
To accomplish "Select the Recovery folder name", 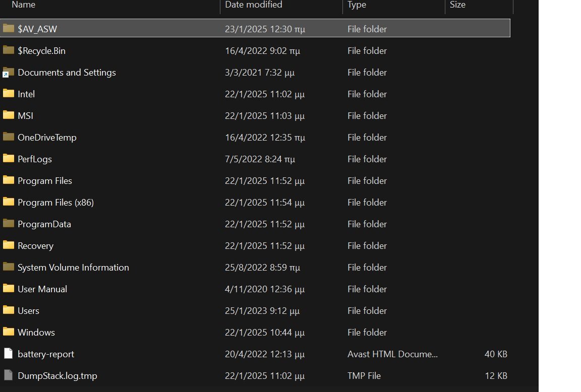I will click(x=35, y=246).
